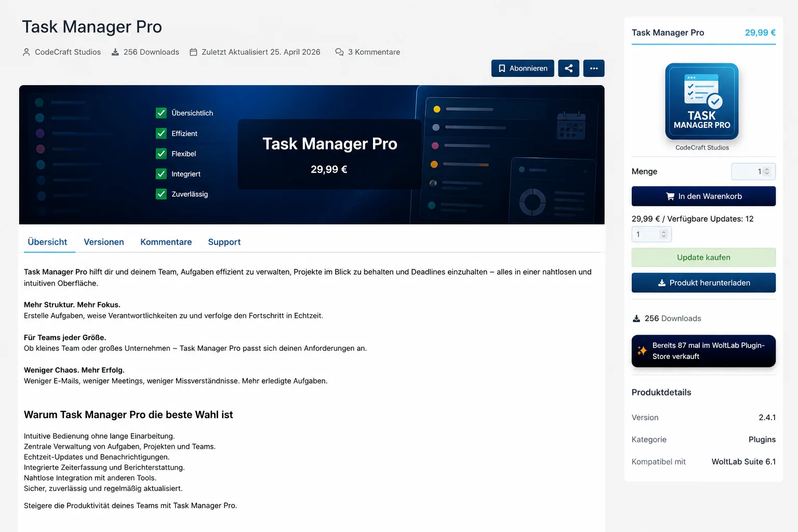This screenshot has width=798, height=532.
Task: Click the green Update kaufen button
Action: pyautogui.click(x=703, y=257)
